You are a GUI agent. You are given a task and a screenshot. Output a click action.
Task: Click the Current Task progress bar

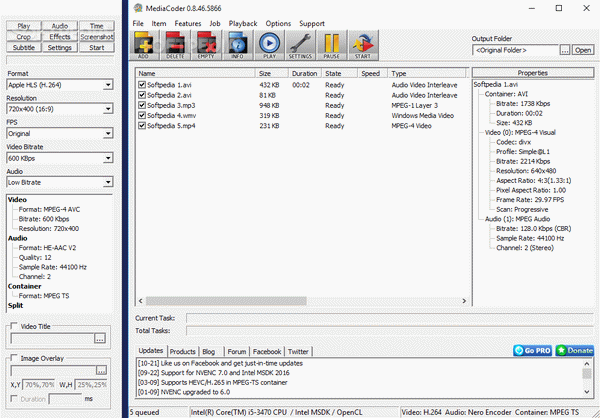[390, 318]
